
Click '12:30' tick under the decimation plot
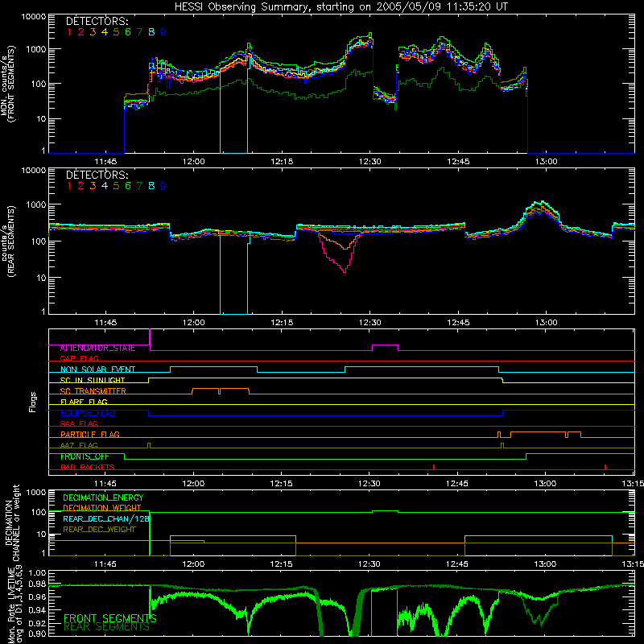[369, 564]
